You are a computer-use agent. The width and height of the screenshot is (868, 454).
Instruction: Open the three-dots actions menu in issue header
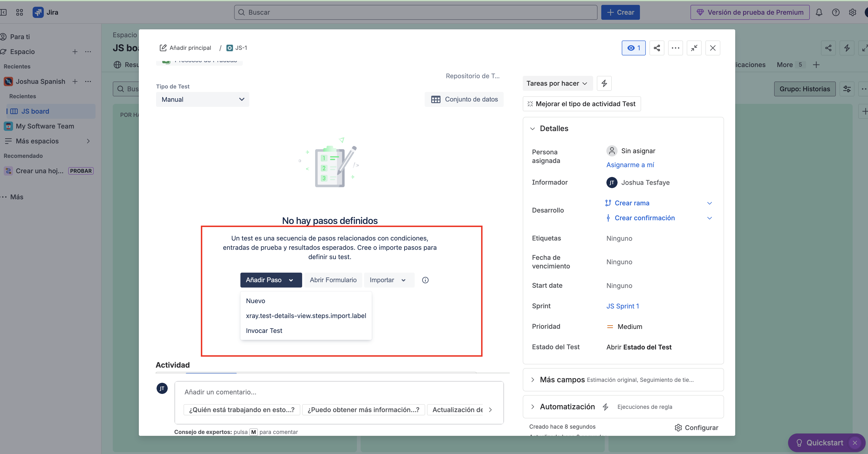675,48
